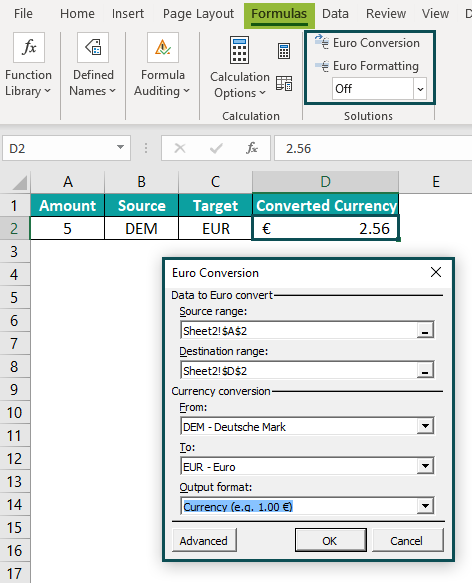
Task: Open the Output format dropdown arrow
Action: (x=425, y=506)
